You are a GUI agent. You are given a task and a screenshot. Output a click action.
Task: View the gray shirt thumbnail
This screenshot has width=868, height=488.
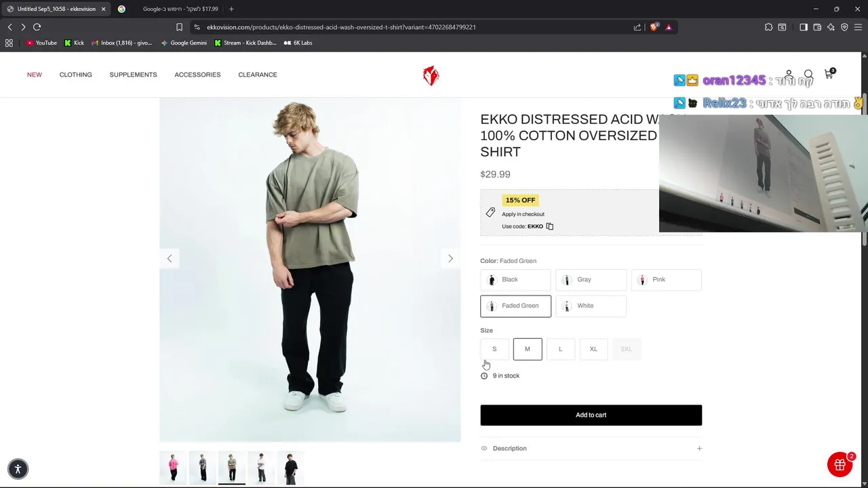point(202,467)
